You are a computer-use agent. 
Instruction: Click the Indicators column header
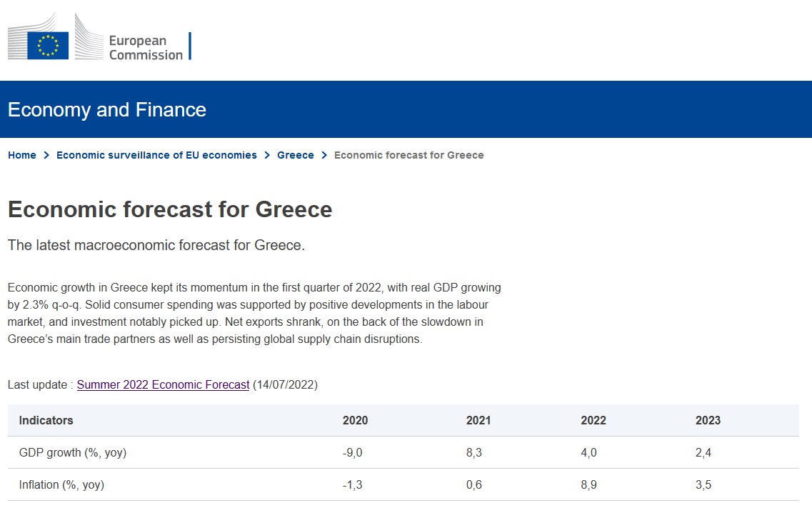[x=46, y=420]
